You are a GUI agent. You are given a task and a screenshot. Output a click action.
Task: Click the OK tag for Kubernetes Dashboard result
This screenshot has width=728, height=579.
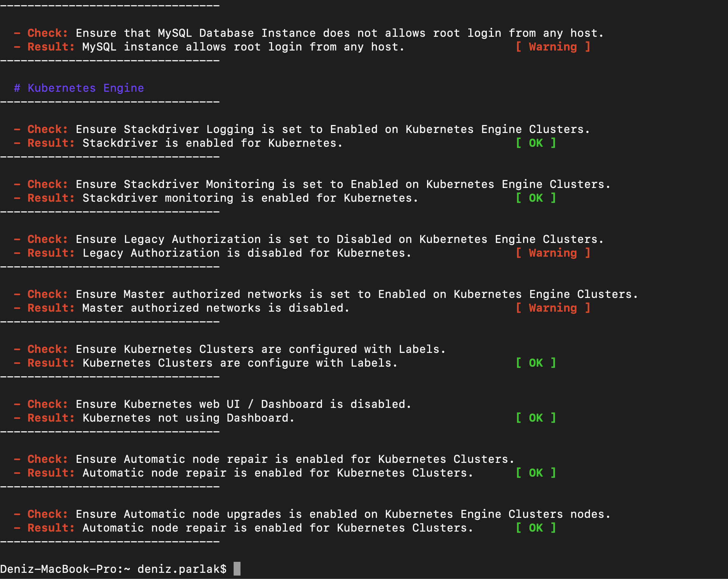536,418
